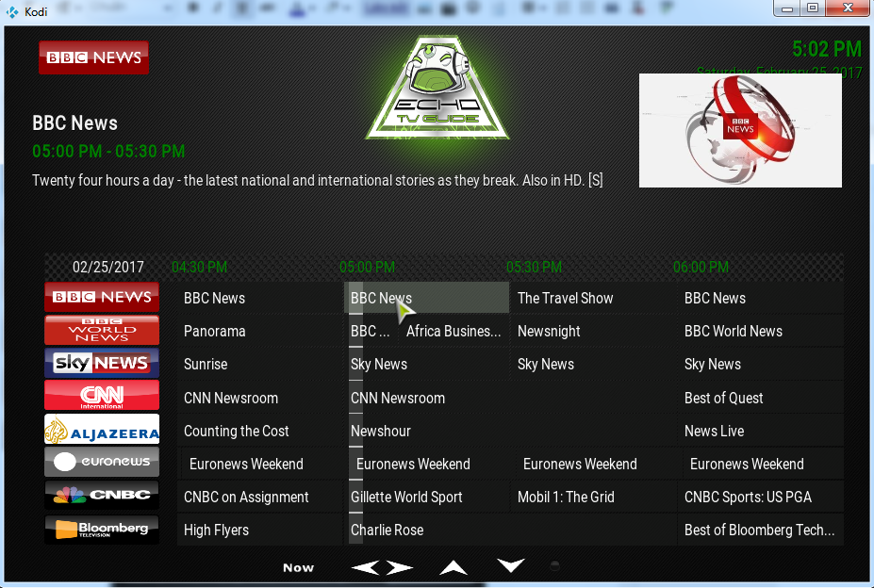This screenshot has width=874, height=588.
Task: Select the CNBC channel logo
Action: tap(102, 495)
